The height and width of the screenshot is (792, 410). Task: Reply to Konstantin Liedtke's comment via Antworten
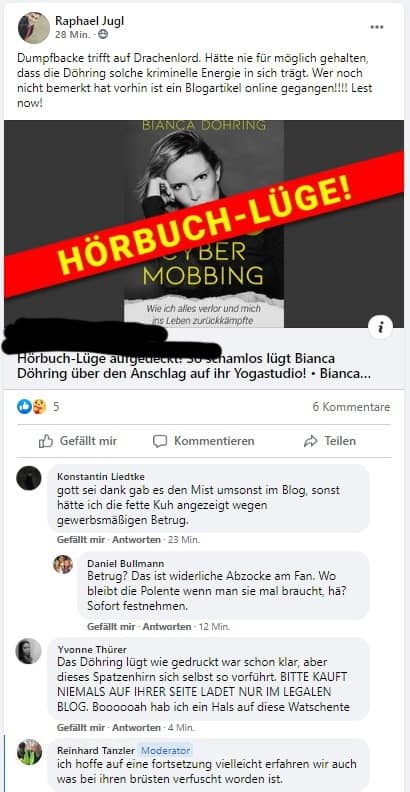click(x=136, y=540)
